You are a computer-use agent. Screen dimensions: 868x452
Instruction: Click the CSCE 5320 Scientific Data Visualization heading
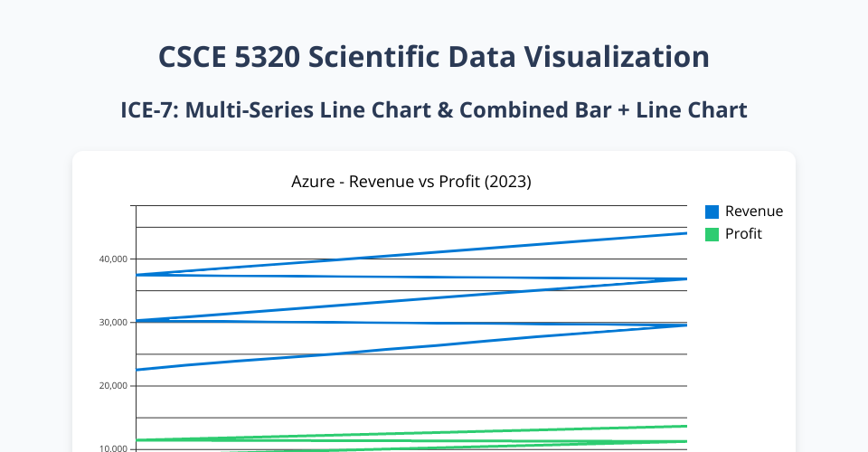pyautogui.click(x=434, y=57)
